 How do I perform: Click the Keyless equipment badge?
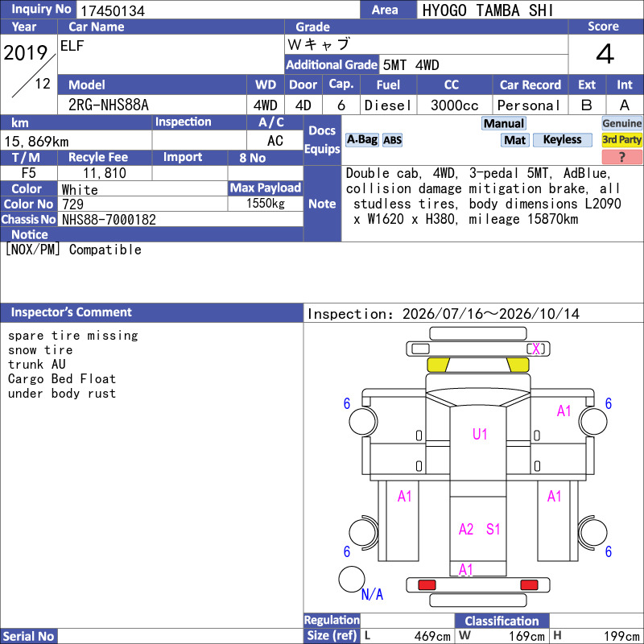coord(562,140)
